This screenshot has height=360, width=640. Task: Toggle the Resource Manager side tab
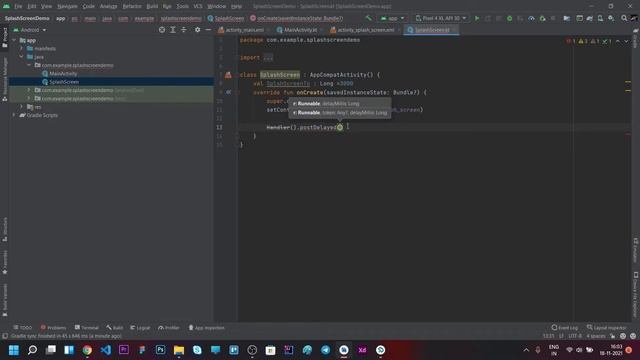click(x=4, y=79)
